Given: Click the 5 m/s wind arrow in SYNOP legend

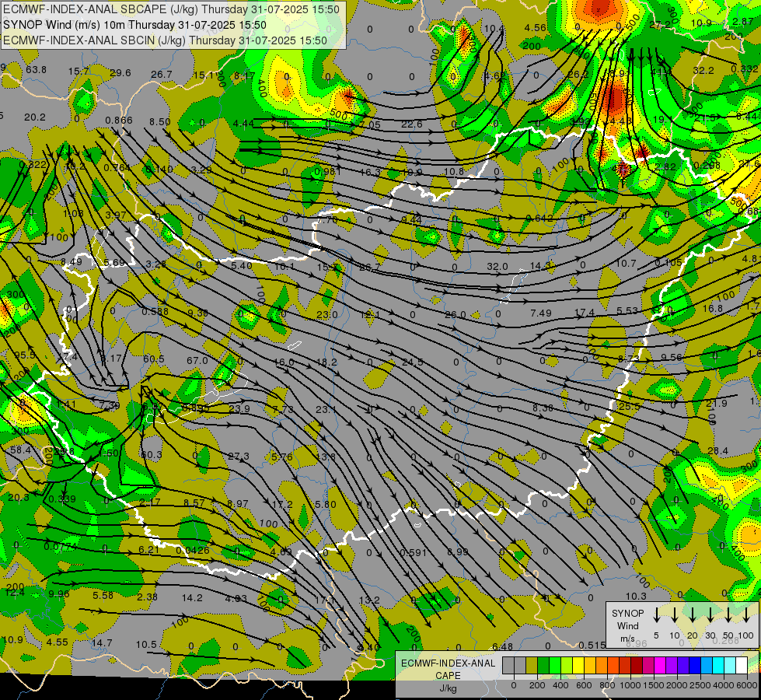Looking at the screenshot, I should [x=656, y=614].
